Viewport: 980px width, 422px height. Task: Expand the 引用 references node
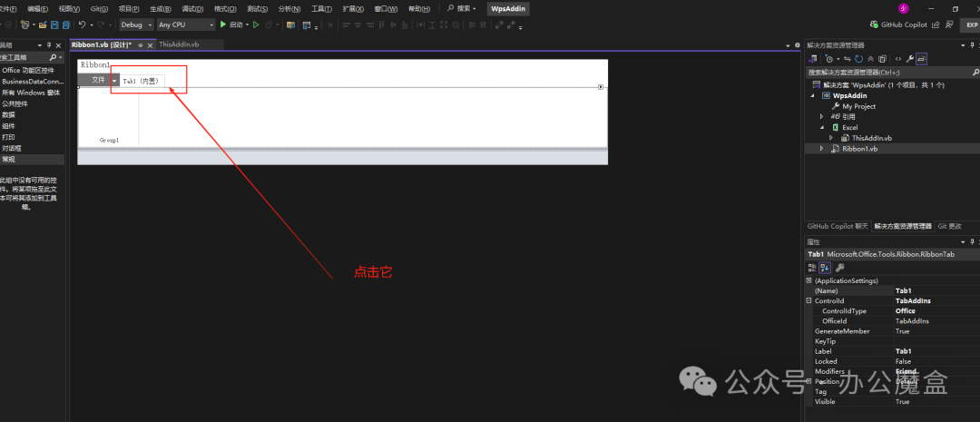coord(822,116)
